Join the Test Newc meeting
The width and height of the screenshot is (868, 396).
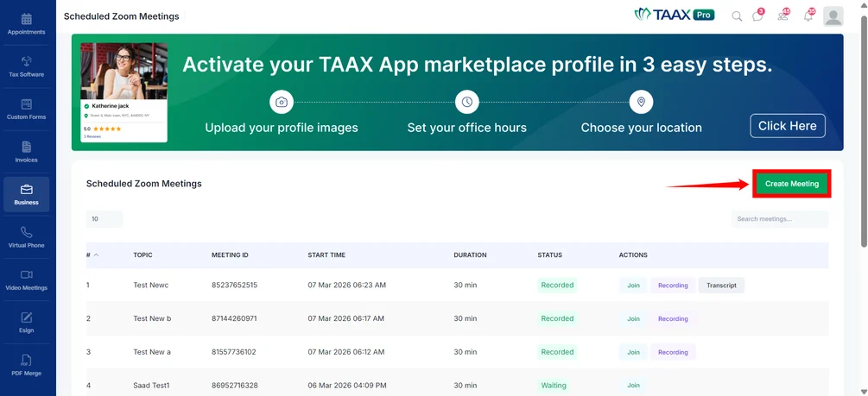tap(633, 286)
